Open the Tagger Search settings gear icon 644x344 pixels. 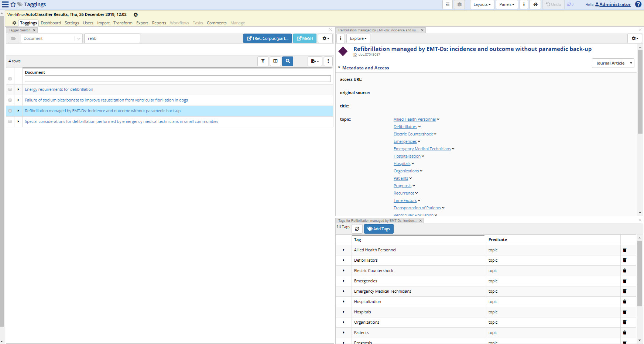coord(325,38)
